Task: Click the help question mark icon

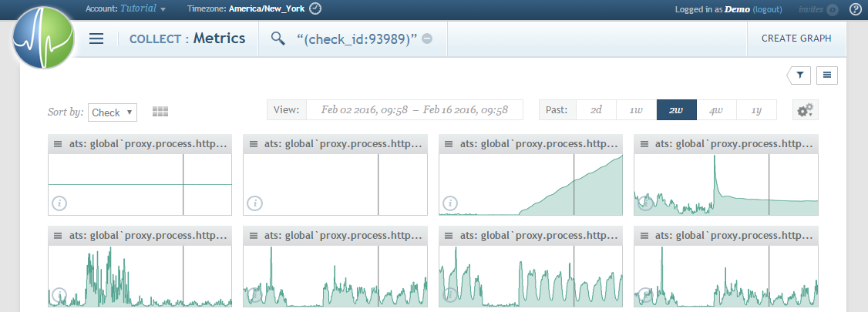Action: [x=855, y=9]
